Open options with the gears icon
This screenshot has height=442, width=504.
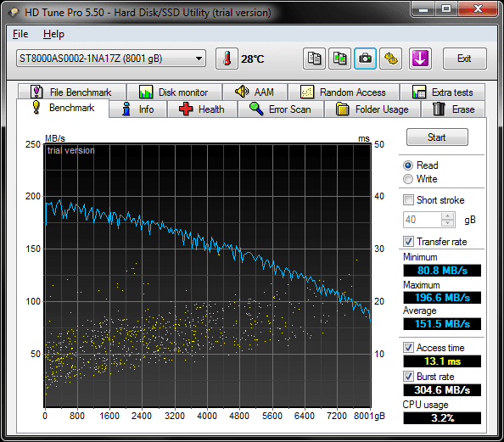pos(391,59)
